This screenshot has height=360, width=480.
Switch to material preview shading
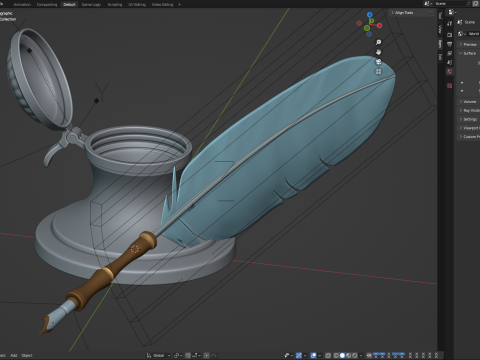pyautogui.click(x=349, y=355)
